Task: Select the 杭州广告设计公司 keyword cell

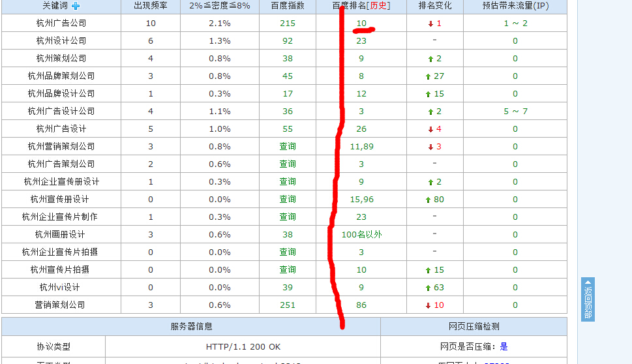Action: click(61, 112)
